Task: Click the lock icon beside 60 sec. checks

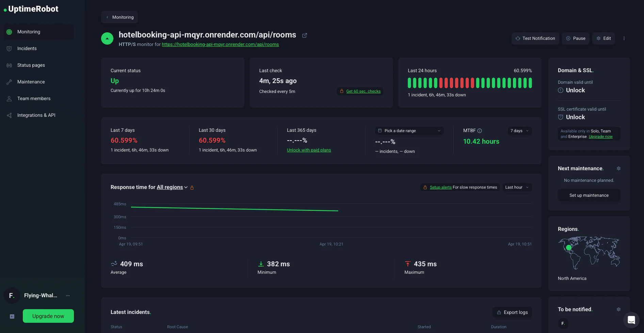Action: point(342,91)
